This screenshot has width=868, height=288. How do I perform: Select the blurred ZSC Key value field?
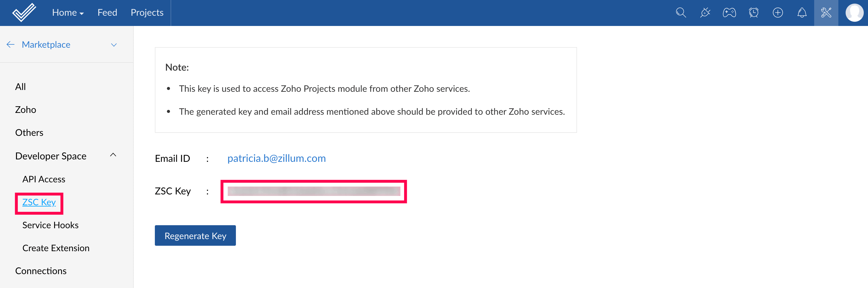coord(314,191)
